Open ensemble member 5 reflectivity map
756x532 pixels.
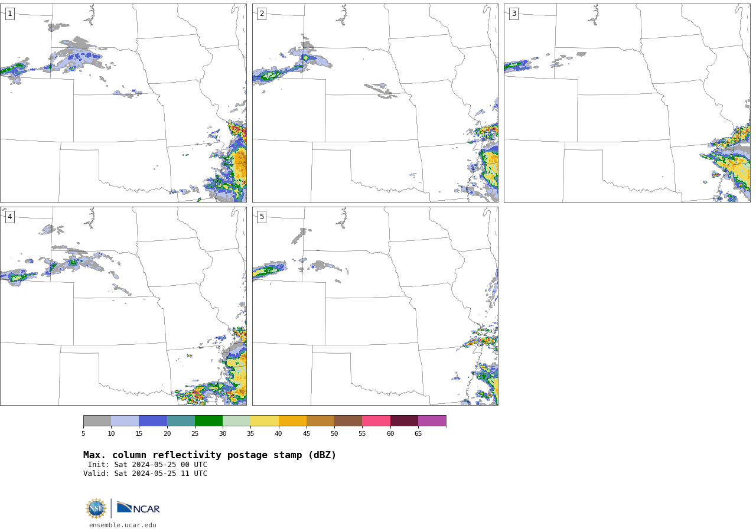click(x=375, y=306)
